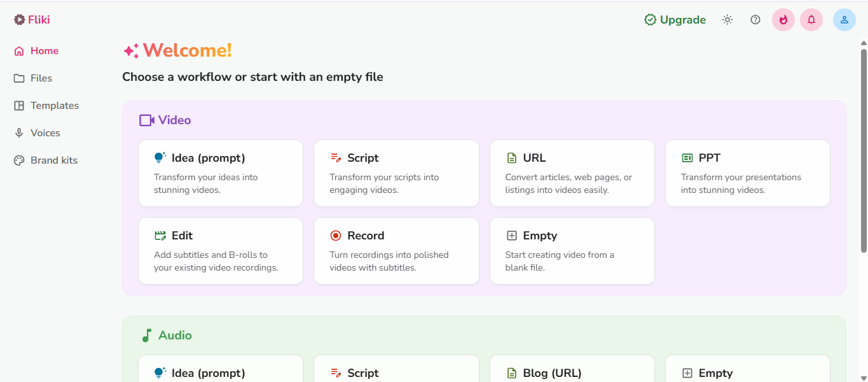Open notifications via the bell icon

click(811, 20)
